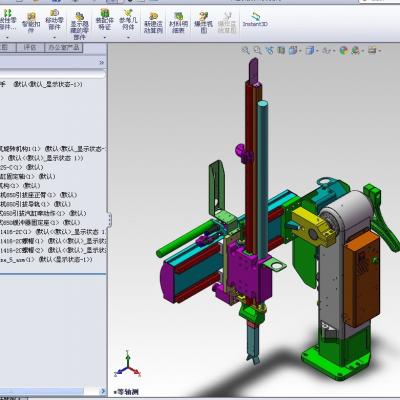Switch to the 评估 Evaluate tab
Viewport: 400px width, 400px height.
(x=30, y=48)
